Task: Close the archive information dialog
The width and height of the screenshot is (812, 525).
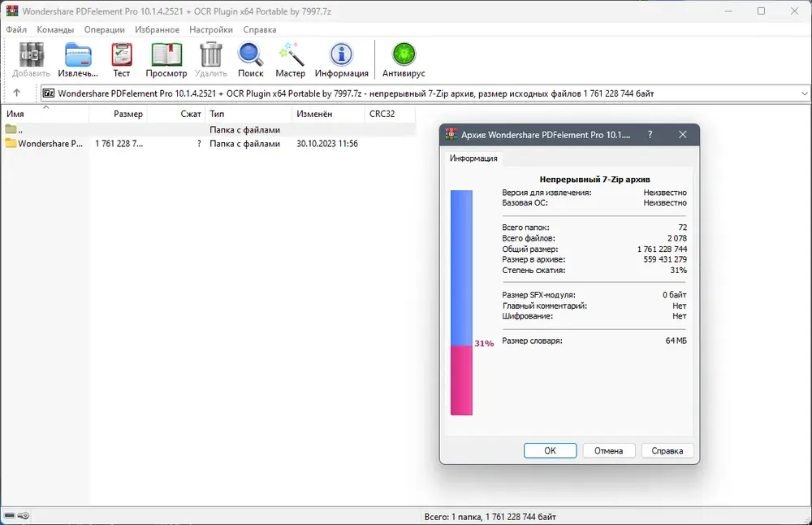Action: click(683, 135)
